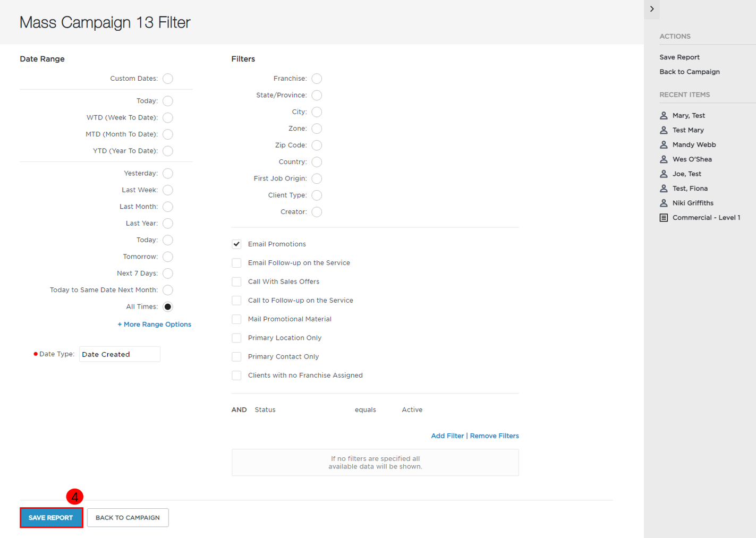Choose Back to Campaign in Actions sidebar
Screen dimensions: 756x538
click(x=690, y=72)
